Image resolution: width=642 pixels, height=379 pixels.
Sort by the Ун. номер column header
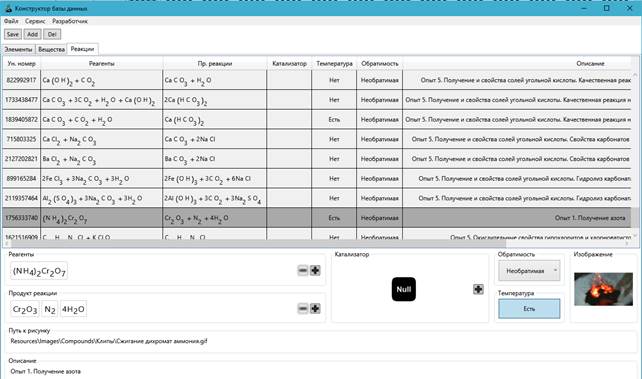pos(22,63)
